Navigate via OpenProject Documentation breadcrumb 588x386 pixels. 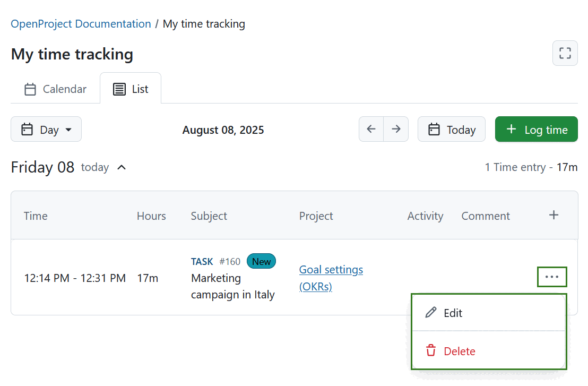click(x=81, y=23)
